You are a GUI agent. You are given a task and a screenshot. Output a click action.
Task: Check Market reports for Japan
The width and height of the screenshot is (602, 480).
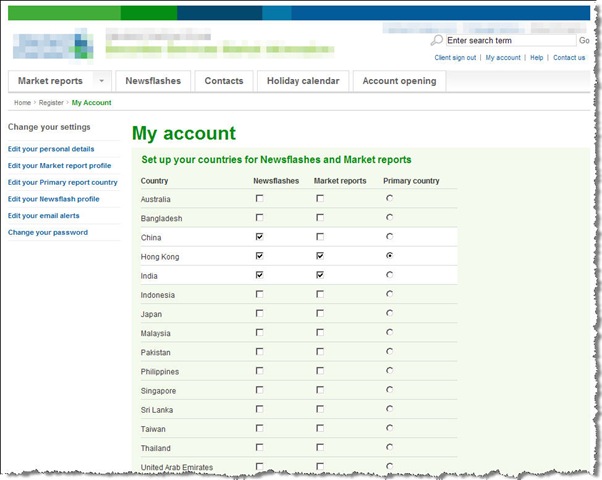point(320,313)
